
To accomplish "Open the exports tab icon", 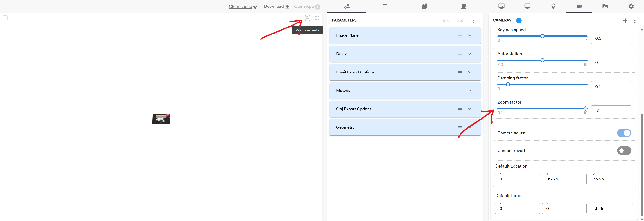I will click(x=385, y=6).
